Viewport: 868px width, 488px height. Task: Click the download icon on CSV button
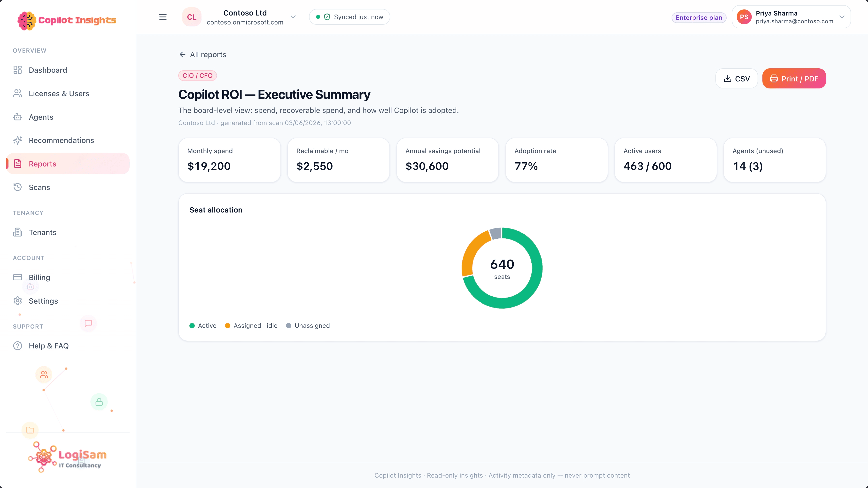(x=728, y=79)
